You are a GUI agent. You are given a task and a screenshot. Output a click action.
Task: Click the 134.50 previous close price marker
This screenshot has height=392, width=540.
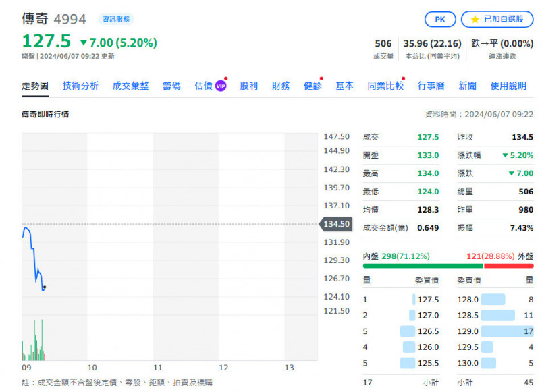[x=335, y=224]
